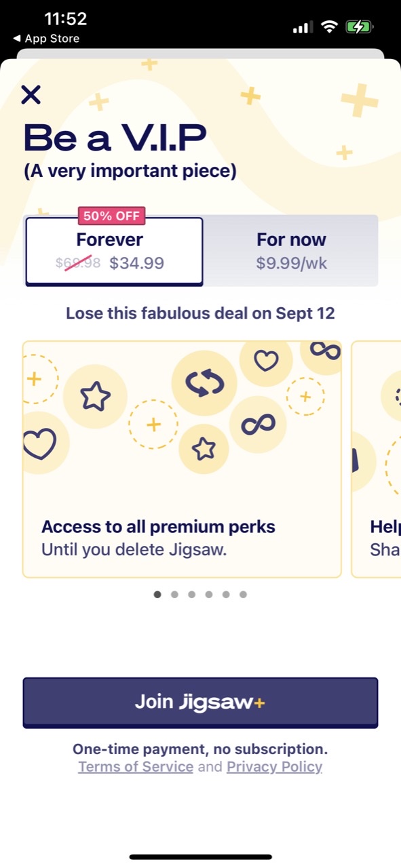Tap the small star icon below the refresh icon
This screenshot has width=401, height=868.
point(204,448)
